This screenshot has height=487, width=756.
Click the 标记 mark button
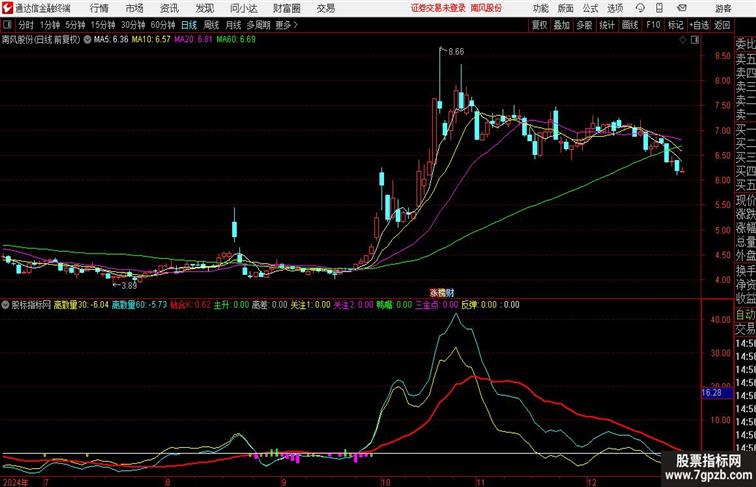[x=675, y=25]
